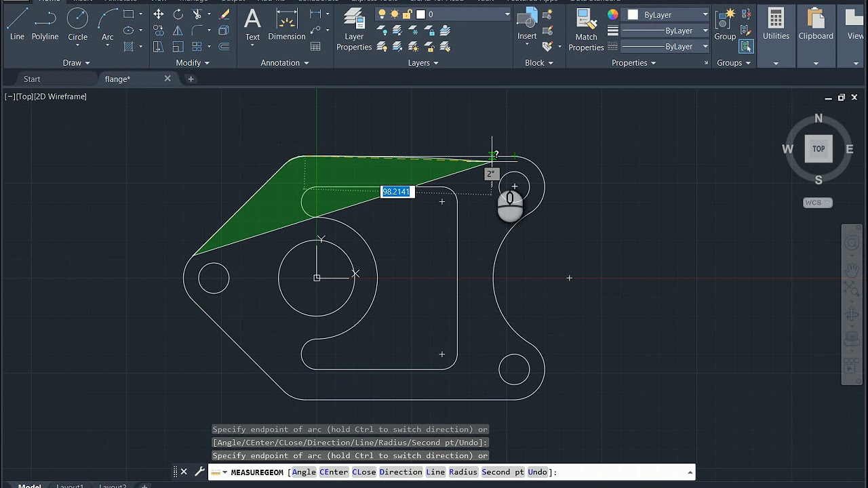Close the flange* drawing tab
This screenshot has height=488, width=868.
pyautogui.click(x=167, y=79)
